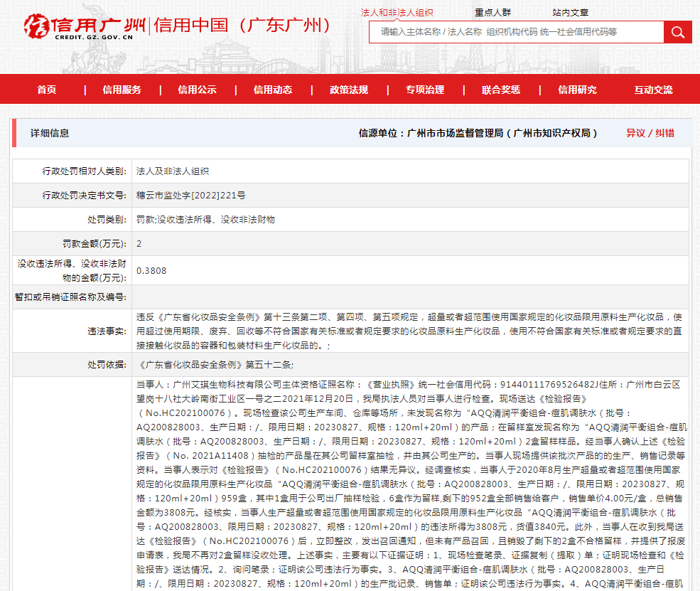Click the search input field
This screenshot has width=700, height=591.
[x=516, y=32]
